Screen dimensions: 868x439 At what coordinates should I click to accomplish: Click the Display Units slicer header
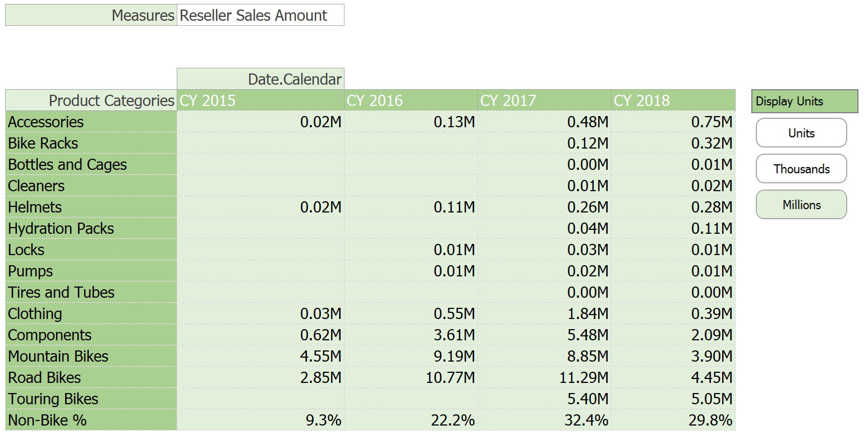tap(804, 101)
